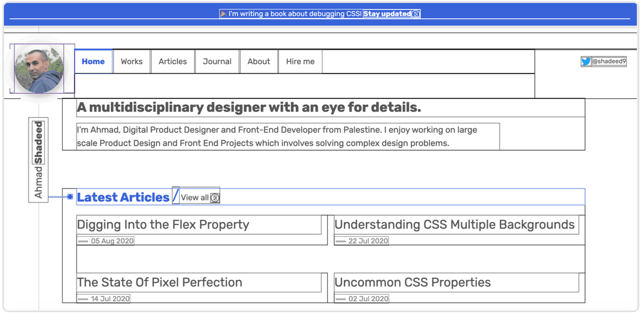Open The State Of Pixel Perfection article
The height and width of the screenshot is (317, 644).
click(160, 282)
